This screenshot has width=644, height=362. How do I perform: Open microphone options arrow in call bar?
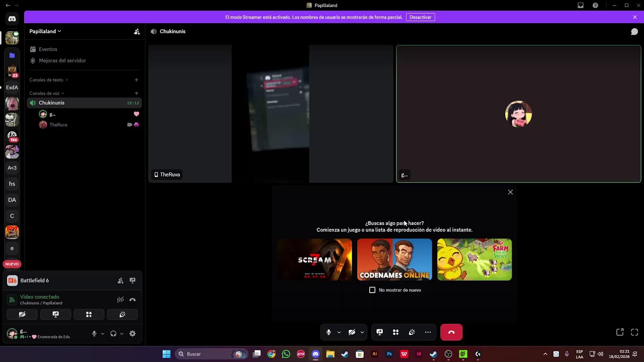(x=339, y=332)
